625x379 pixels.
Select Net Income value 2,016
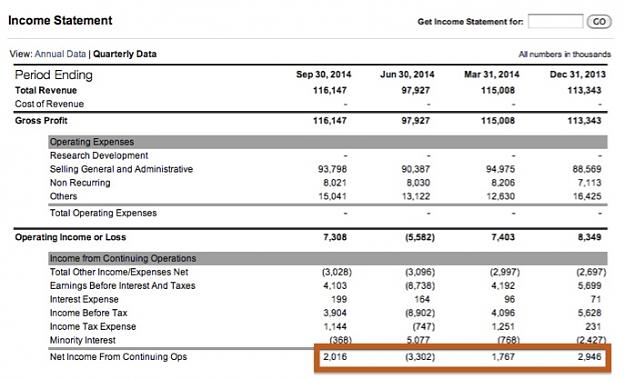tap(335, 357)
